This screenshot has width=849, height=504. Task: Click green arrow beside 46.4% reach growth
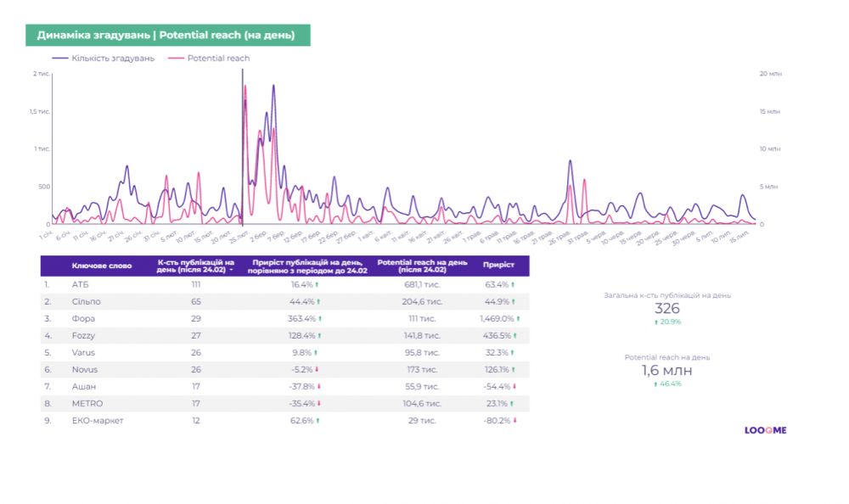(x=655, y=384)
